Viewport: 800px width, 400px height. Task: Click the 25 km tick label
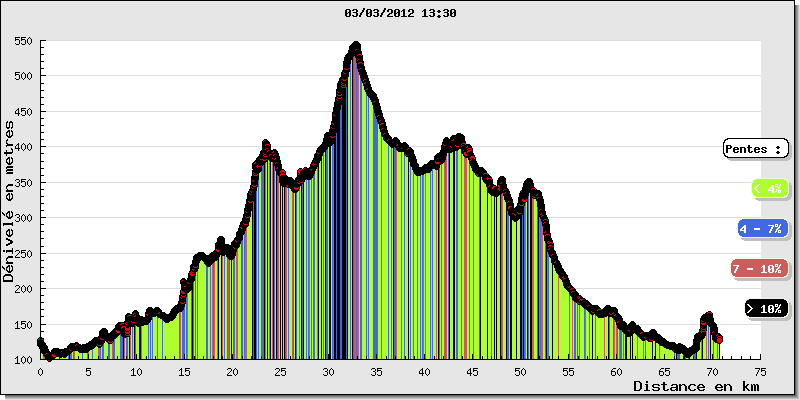[280, 371]
